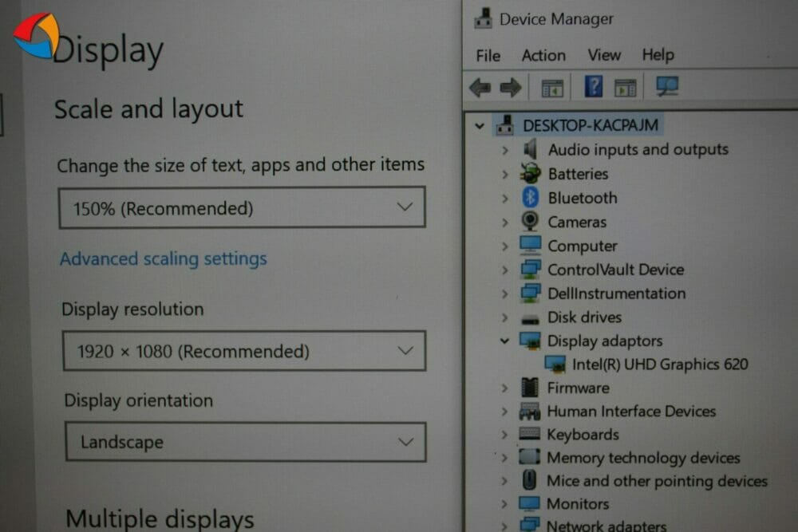Open the View menu in Device Manager
798x532 pixels.
(604, 54)
